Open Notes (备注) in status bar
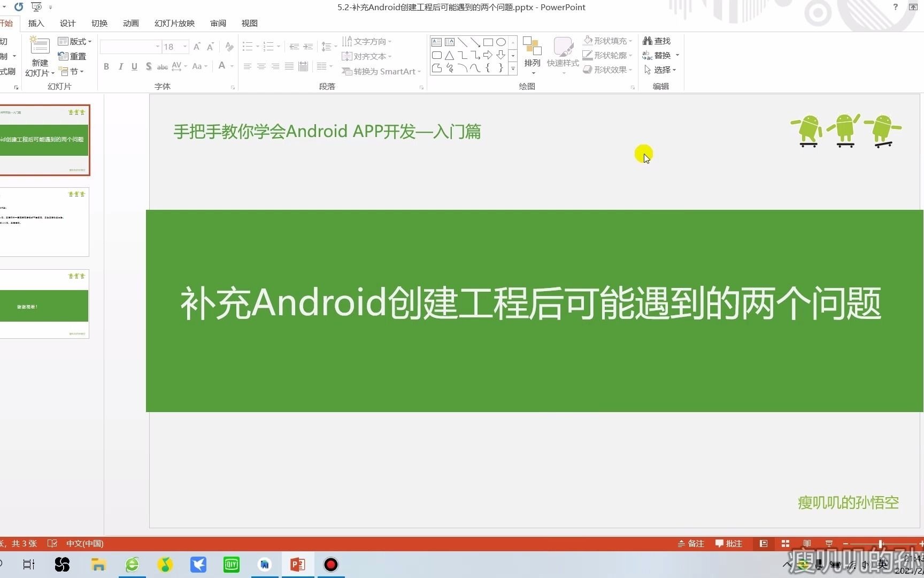 691,543
